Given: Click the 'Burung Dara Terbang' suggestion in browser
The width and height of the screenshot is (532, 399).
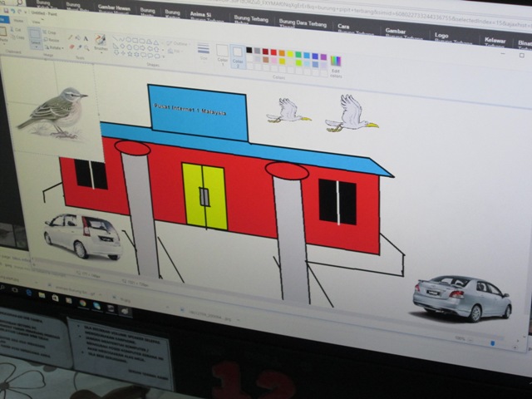Looking at the screenshot, I should (303, 23).
